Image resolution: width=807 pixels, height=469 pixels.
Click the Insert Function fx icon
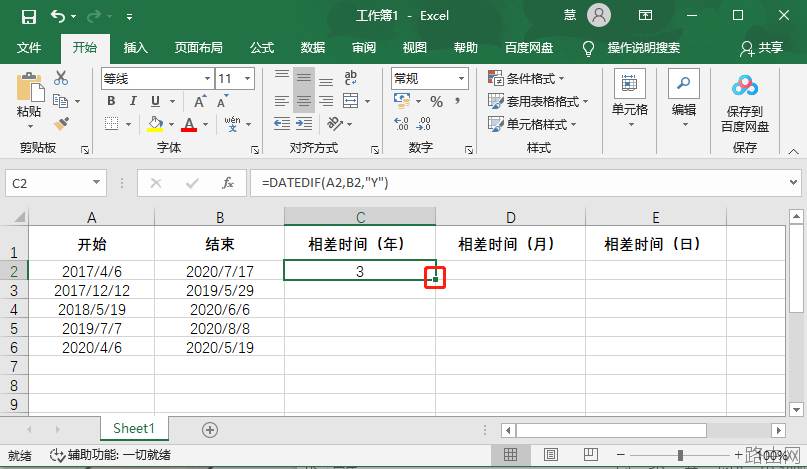[x=227, y=183]
